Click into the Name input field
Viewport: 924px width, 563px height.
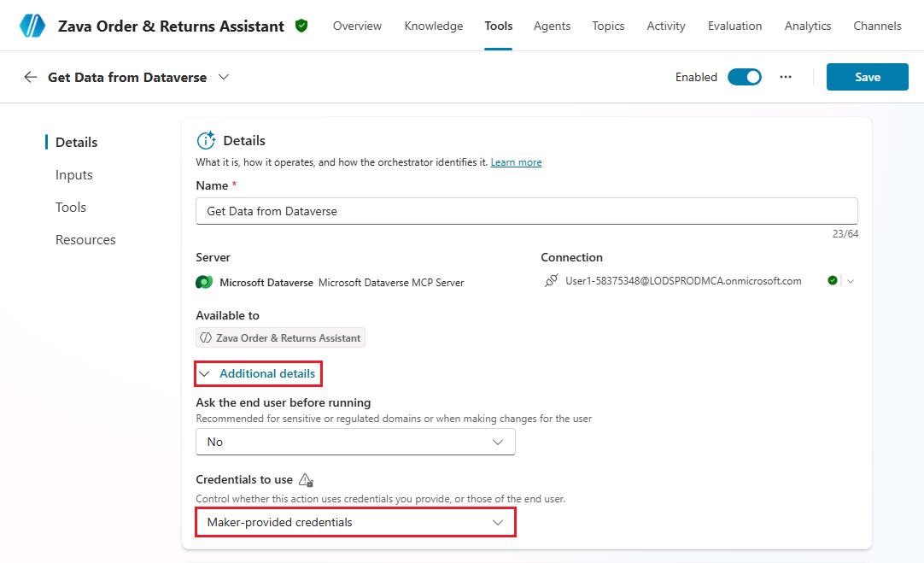[527, 211]
